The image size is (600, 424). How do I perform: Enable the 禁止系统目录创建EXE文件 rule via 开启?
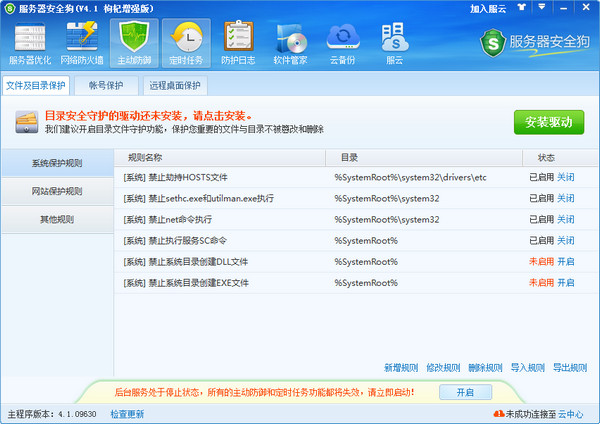tap(566, 283)
